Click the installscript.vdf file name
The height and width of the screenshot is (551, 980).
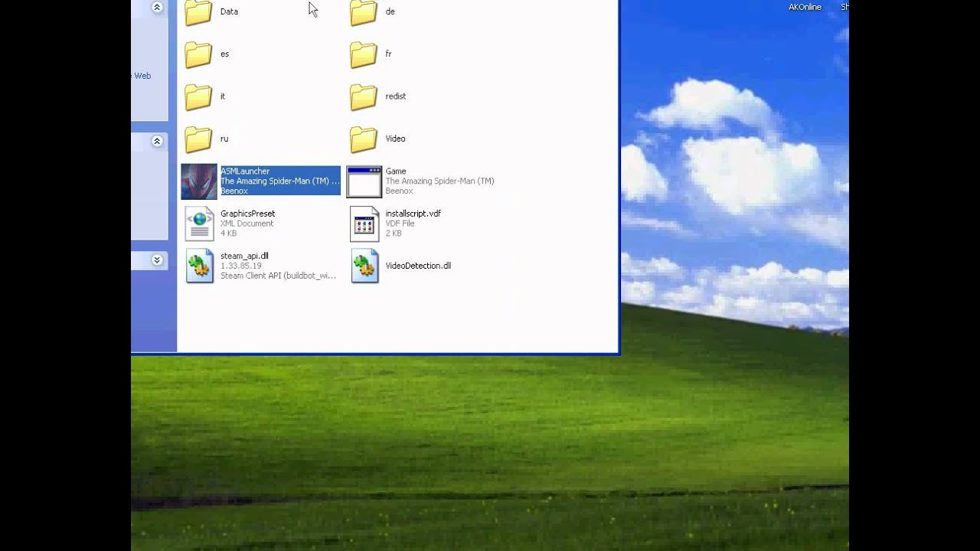point(413,214)
